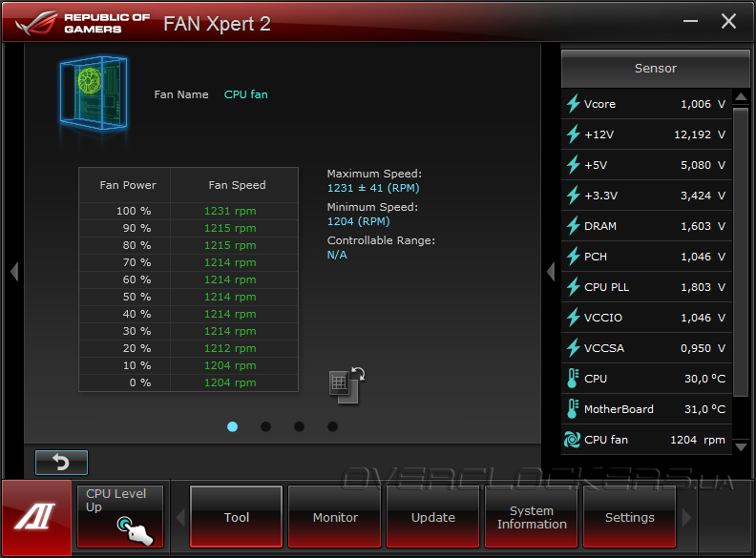
Task: Click the MotherBoard temperature 31,0 °C
Action: click(x=704, y=409)
